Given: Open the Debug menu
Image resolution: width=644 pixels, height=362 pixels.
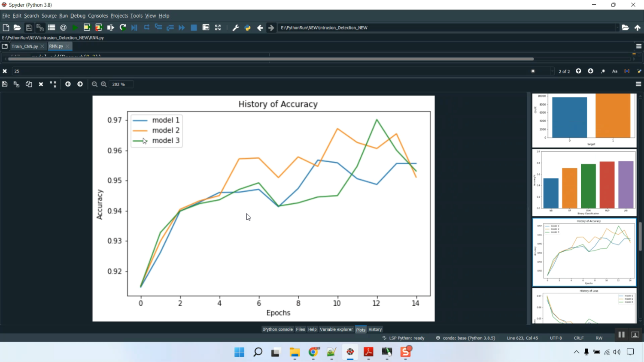Looking at the screenshot, I should (x=78, y=15).
